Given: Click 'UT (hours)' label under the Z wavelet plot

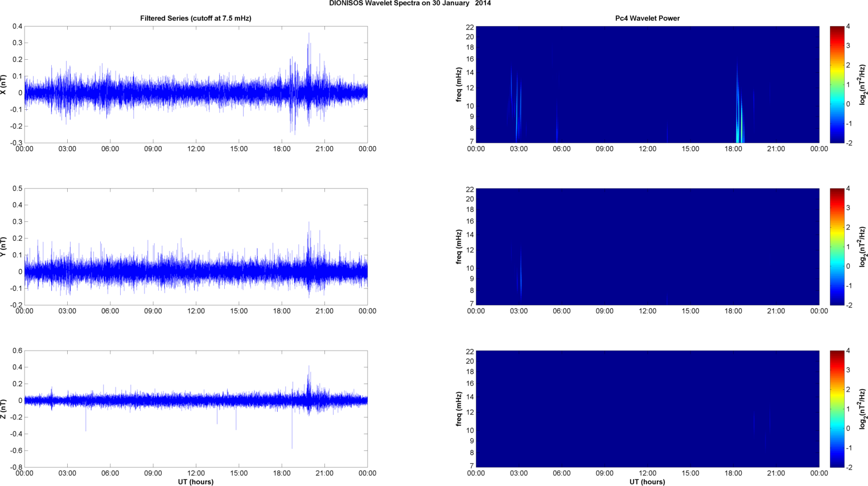Looking at the screenshot, I should tap(647, 481).
